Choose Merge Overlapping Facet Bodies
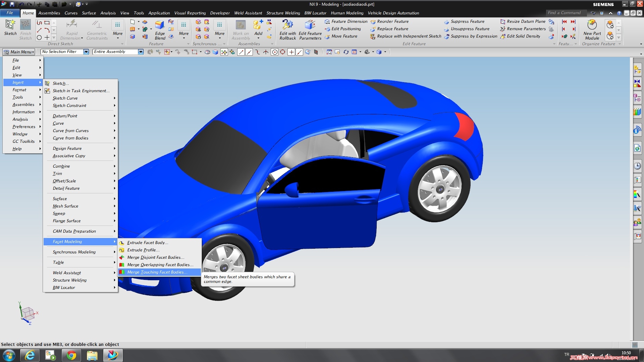644x362 pixels. point(160,265)
